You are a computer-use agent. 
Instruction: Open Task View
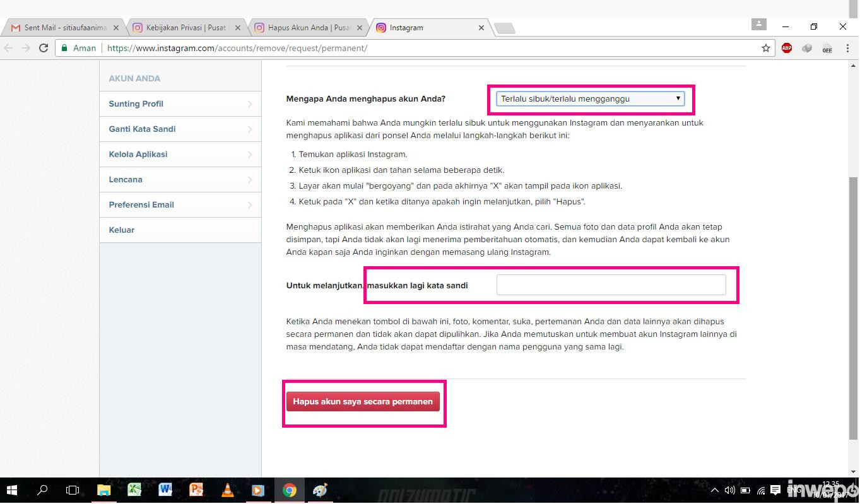point(73,490)
